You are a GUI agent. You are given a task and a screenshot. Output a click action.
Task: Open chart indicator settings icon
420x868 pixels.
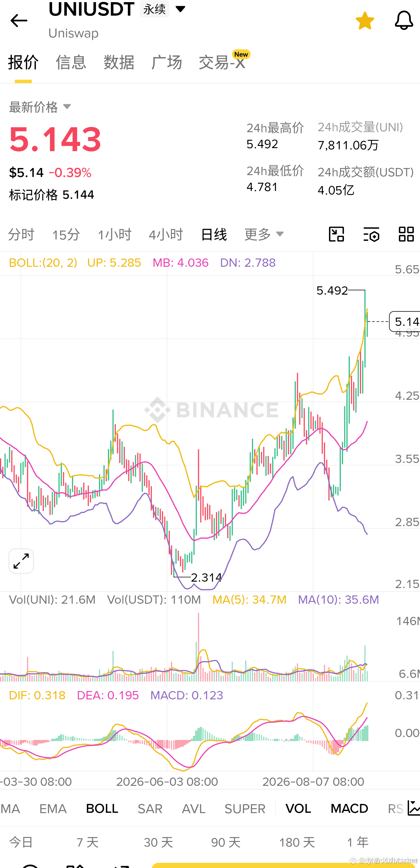point(372,234)
